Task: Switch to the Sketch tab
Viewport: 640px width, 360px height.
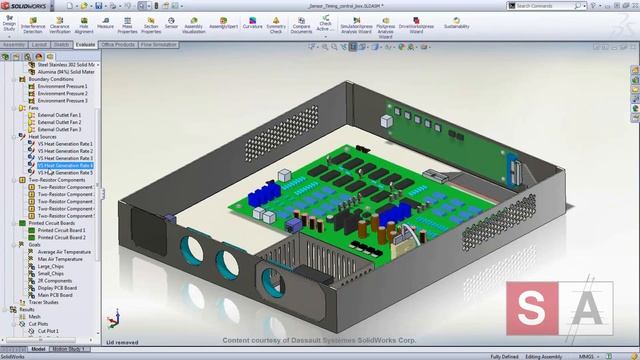Action: pos(62,44)
